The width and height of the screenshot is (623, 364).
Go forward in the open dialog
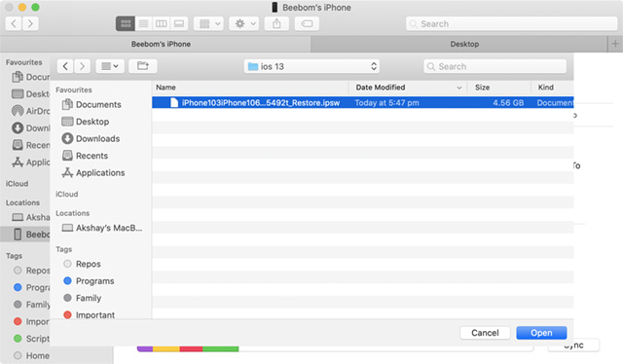82,66
